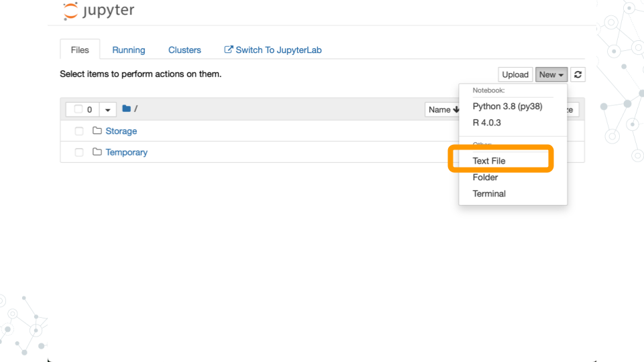The height and width of the screenshot is (362, 644).
Task: Click the Jupyter logo
Action: tap(99, 11)
